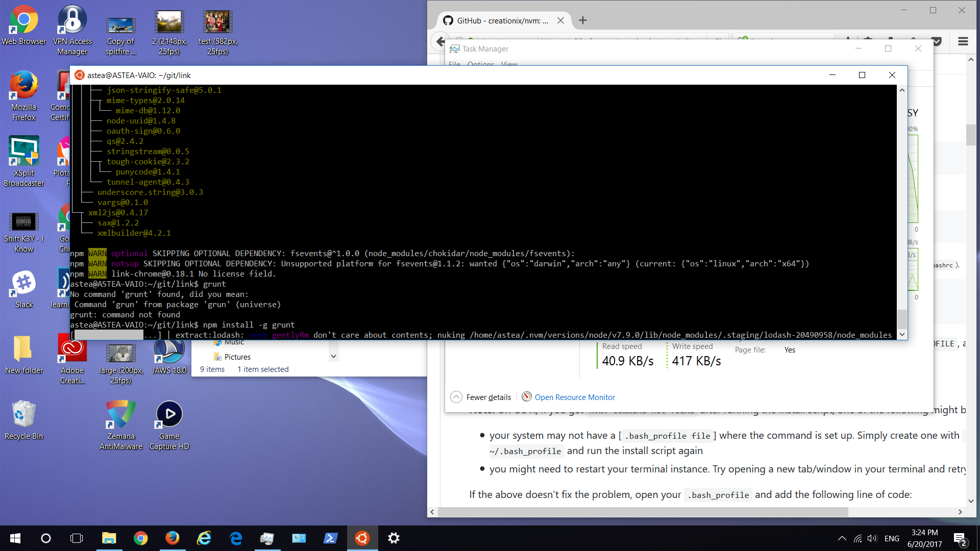Open VPN Access Manager desktop icon
Image resolution: width=980 pixels, height=551 pixels.
[x=72, y=30]
